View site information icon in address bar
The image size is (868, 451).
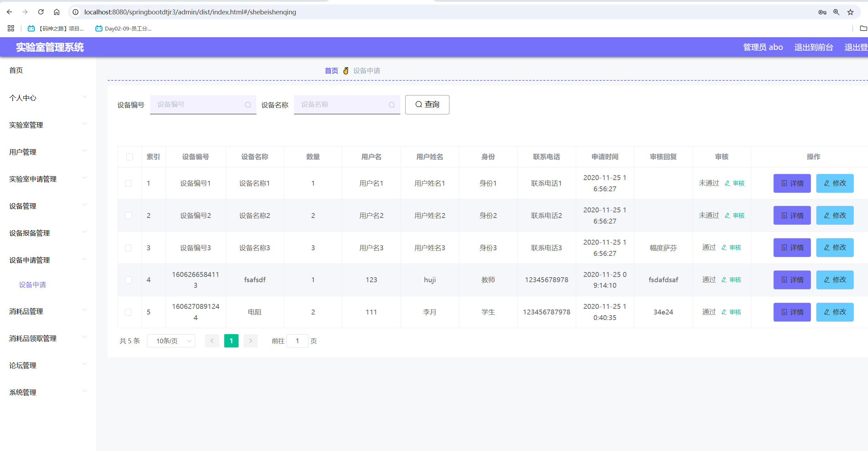75,12
